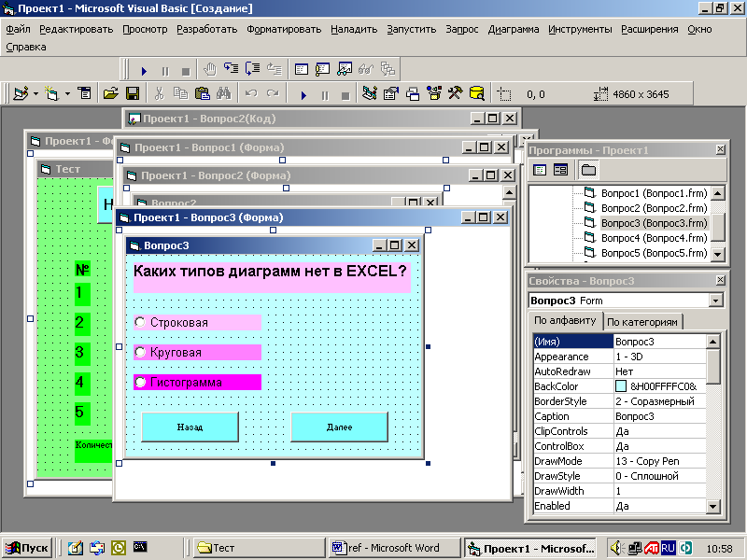The height and width of the screenshot is (560, 747).
Task: Click View Object icon in project panel
Action: click(560, 170)
